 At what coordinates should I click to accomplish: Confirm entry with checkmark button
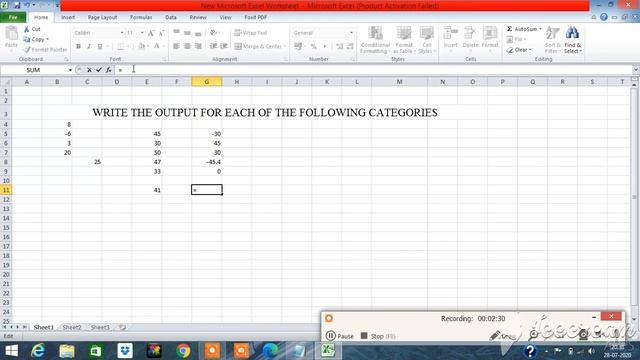pos(99,70)
